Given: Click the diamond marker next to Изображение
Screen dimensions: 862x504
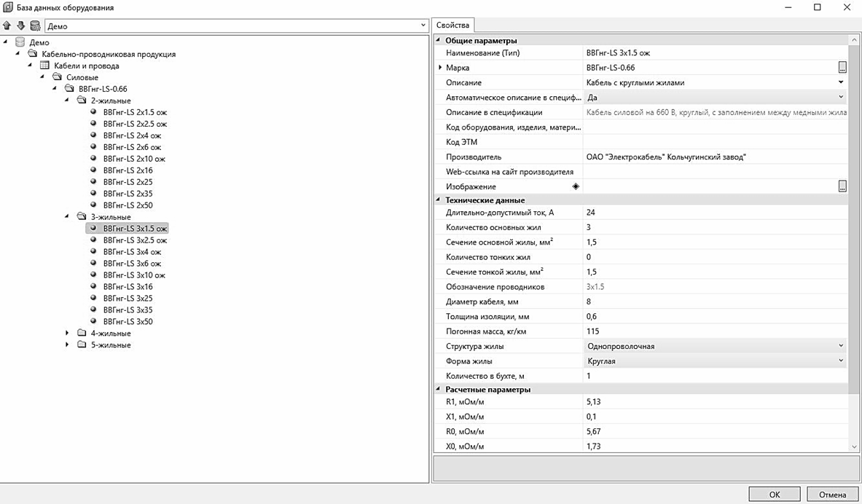Looking at the screenshot, I should tap(576, 186).
